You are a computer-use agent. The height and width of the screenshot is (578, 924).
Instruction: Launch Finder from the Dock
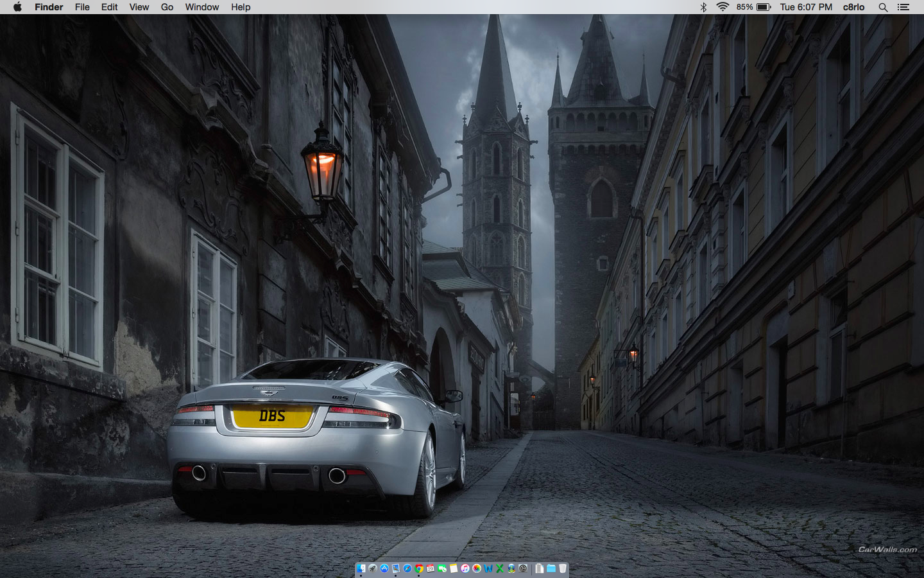(x=361, y=568)
